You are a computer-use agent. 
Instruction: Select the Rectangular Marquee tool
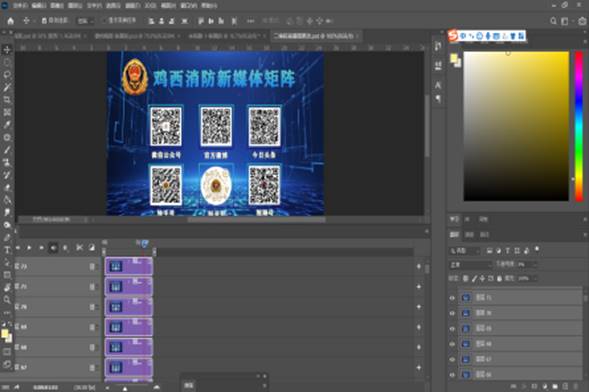[x=7, y=62]
